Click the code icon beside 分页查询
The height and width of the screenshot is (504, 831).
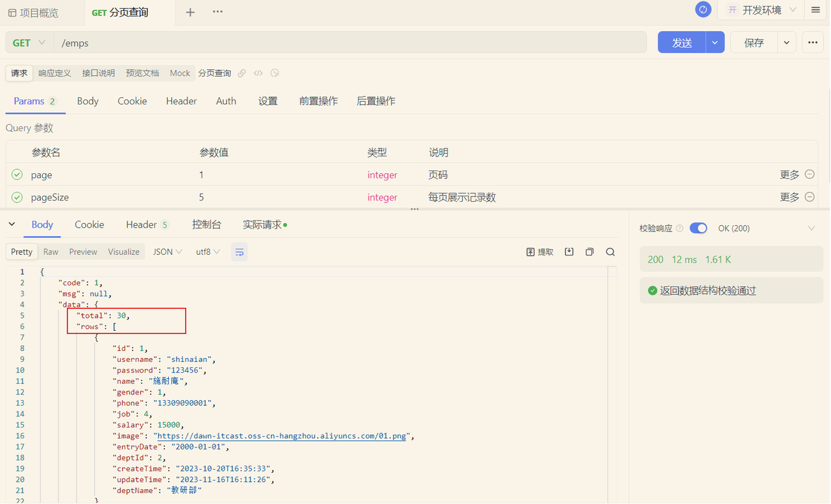pyautogui.click(x=258, y=73)
